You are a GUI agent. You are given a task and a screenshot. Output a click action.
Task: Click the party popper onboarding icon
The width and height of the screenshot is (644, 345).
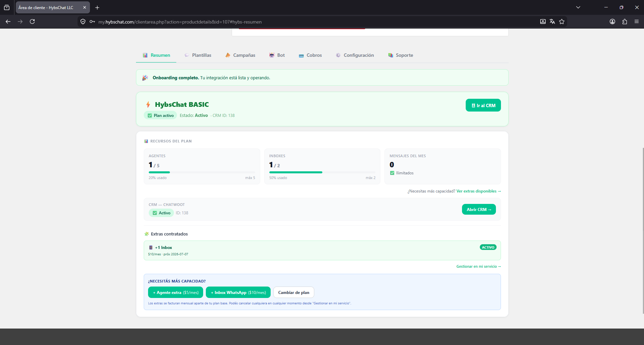tap(145, 78)
